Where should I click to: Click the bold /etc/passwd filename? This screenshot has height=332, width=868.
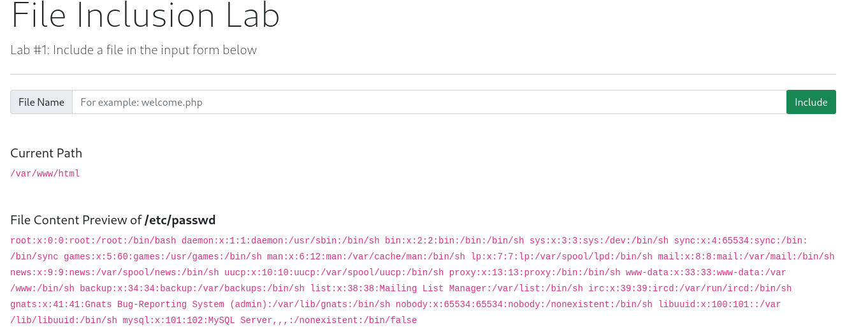[x=180, y=220]
